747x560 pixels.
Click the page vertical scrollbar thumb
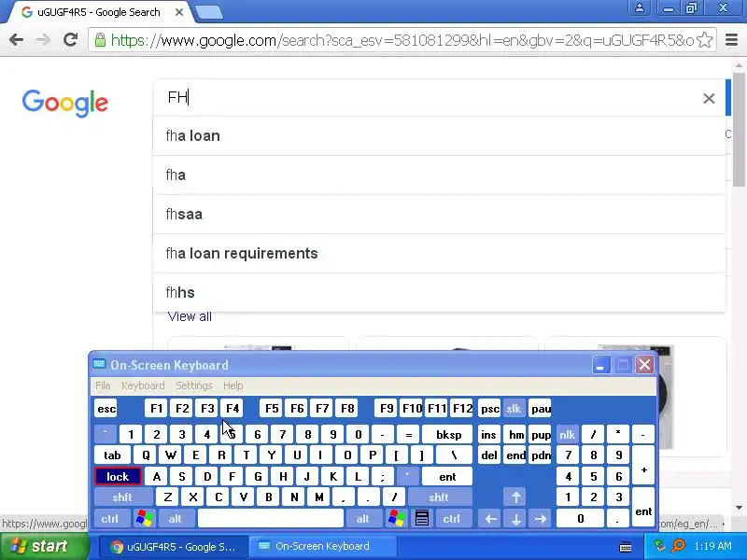pyautogui.click(x=739, y=130)
